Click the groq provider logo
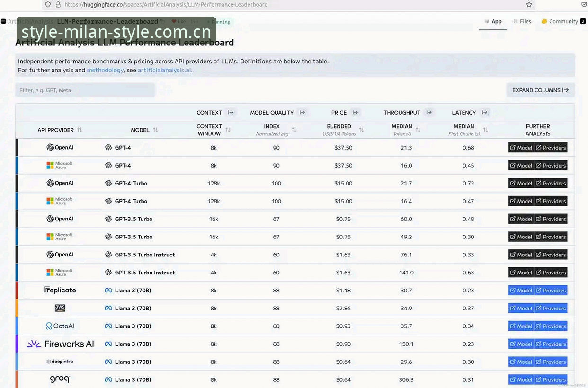 [60, 379]
